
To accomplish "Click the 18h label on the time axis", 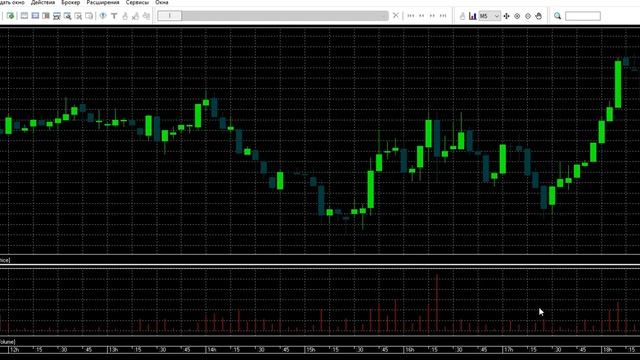I will [x=607, y=350].
